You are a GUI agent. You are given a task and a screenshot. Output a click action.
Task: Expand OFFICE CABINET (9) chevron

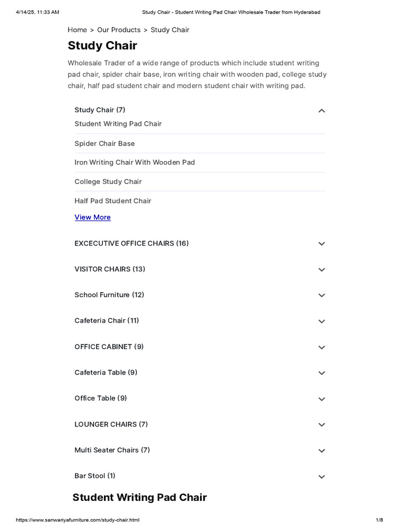[x=321, y=347]
